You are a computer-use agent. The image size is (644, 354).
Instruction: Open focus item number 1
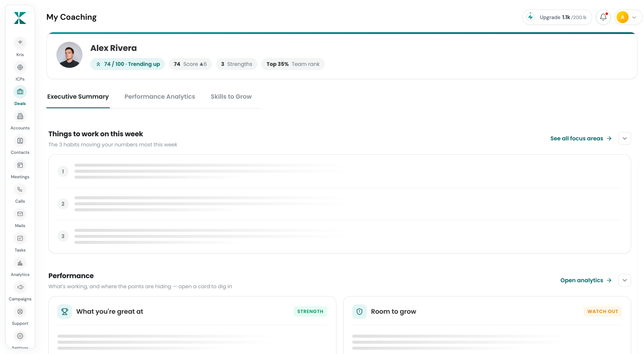tap(339, 171)
